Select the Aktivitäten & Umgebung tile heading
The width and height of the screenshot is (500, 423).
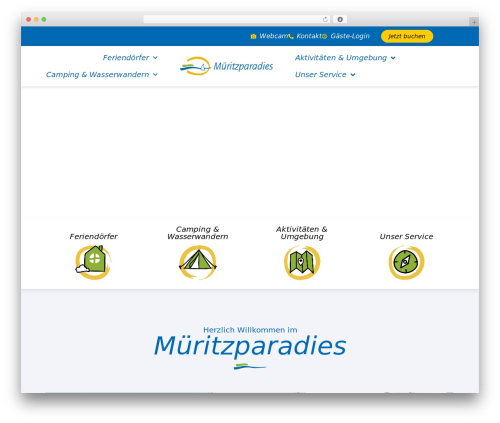tap(302, 233)
